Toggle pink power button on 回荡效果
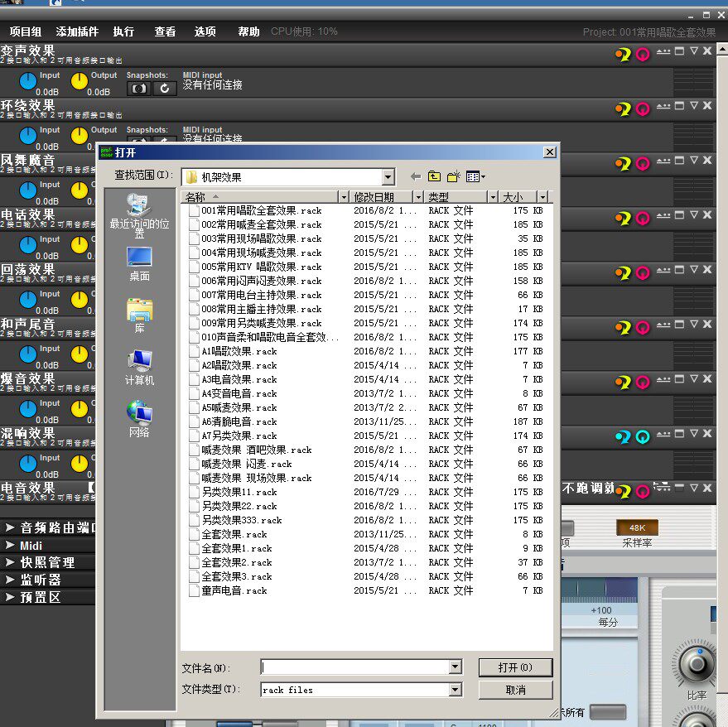 click(643, 273)
